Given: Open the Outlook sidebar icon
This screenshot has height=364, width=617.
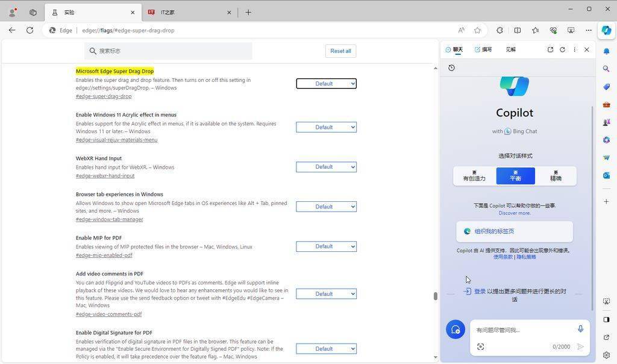Looking at the screenshot, I should (606, 175).
